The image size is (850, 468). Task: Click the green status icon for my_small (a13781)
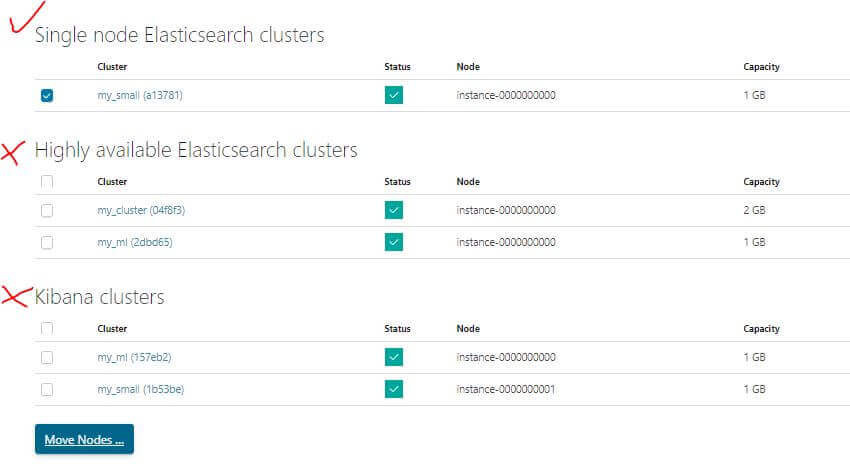coord(394,95)
